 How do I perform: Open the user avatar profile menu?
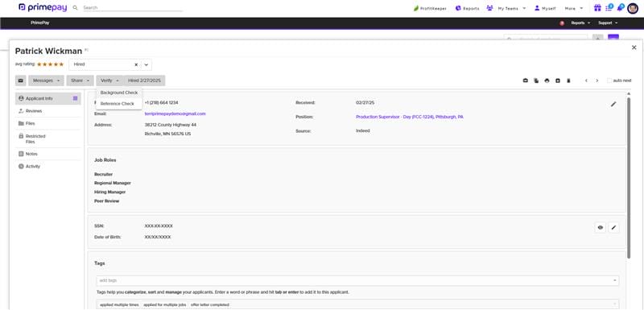633,8
